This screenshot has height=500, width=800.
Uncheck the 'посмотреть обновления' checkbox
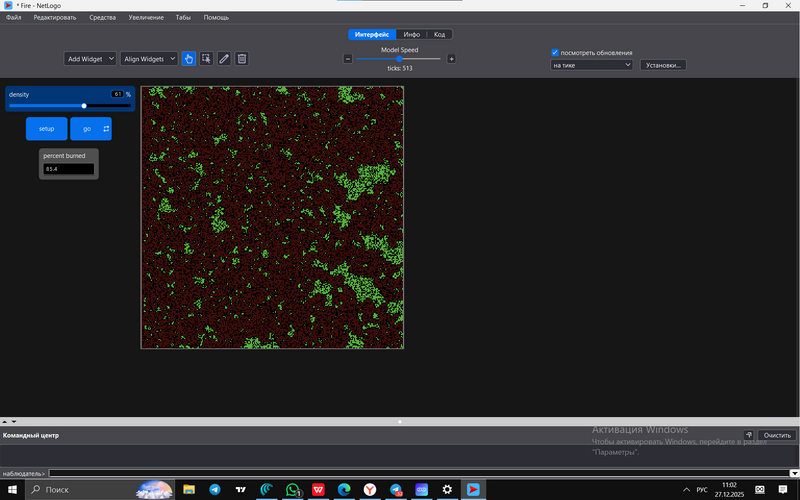tap(555, 52)
